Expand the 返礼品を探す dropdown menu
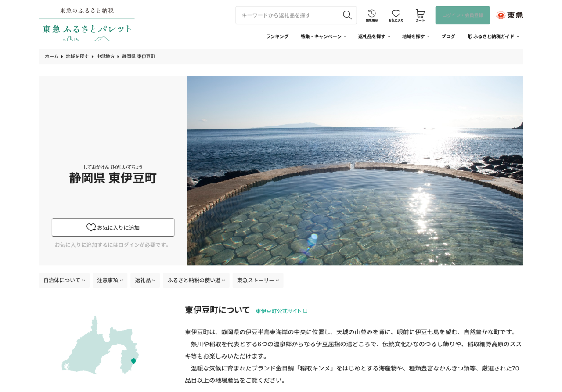The image size is (562, 392). point(374,36)
